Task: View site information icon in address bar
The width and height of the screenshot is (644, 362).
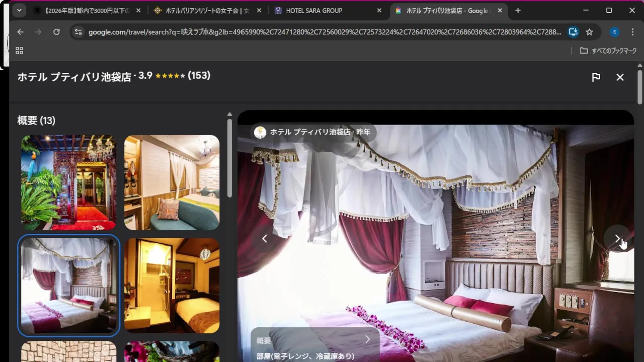Action: [77, 32]
